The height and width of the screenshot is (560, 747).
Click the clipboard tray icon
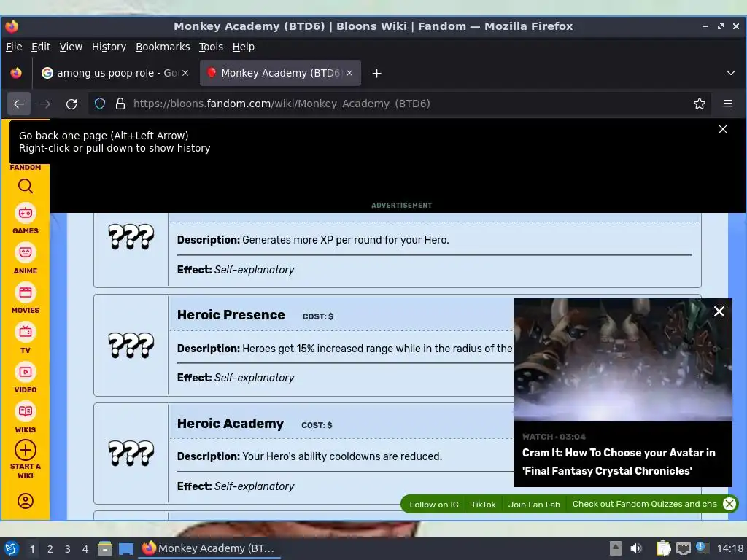[x=663, y=548]
